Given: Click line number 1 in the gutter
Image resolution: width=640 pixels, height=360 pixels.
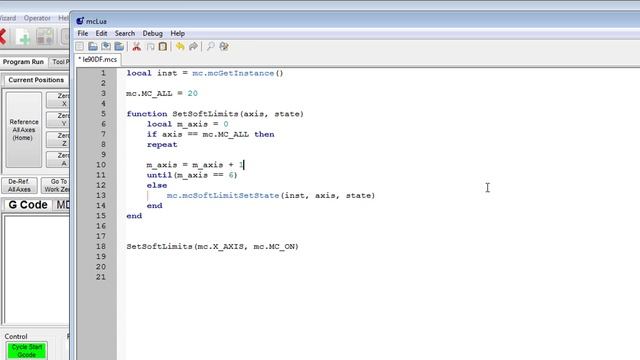Looking at the screenshot, I should click(x=103, y=73).
